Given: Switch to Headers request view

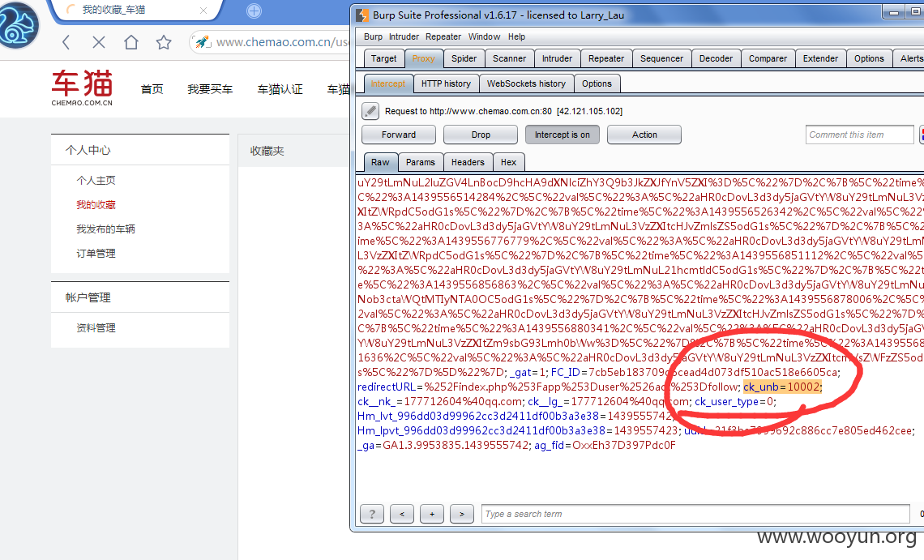Looking at the screenshot, I should (468, 162).
